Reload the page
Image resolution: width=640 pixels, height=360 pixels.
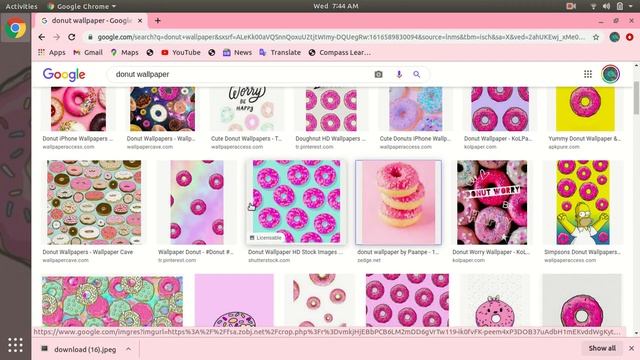[71, 37]
